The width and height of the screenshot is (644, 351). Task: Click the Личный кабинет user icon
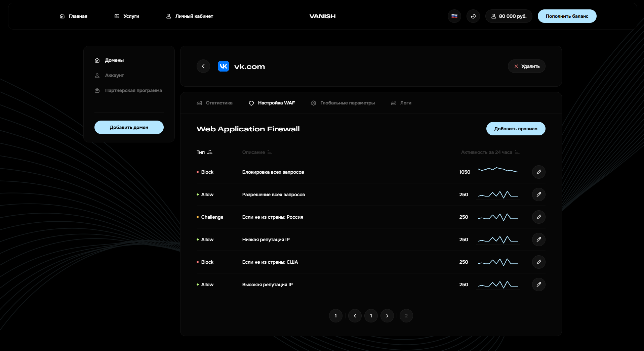coord(168,16)
